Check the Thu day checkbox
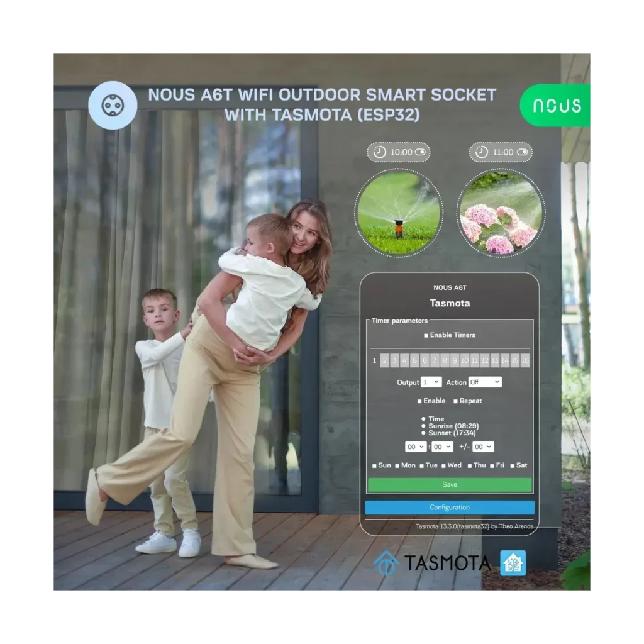644x644 pixels. [469, 466]
